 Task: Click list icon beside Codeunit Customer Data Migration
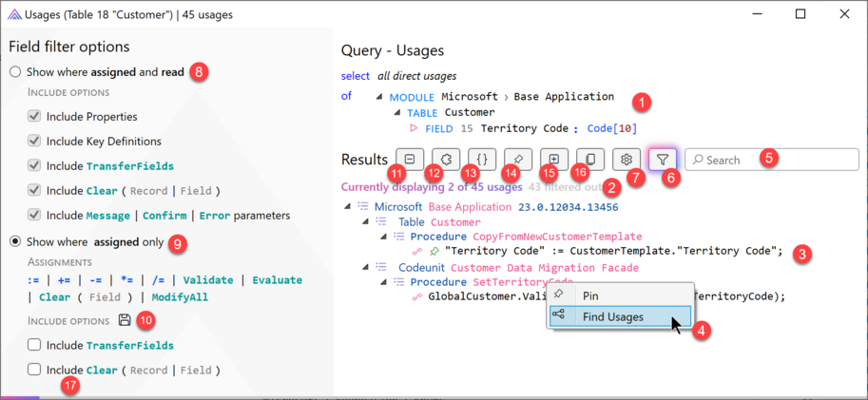[x=381, y=267]
